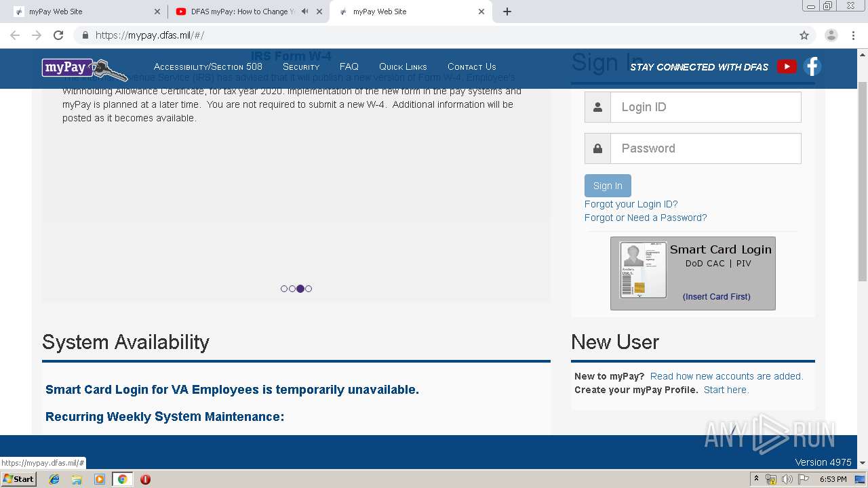Click the Smart Card Login button
The height and width of the screenshot is (488, 868).
pos(693,273)
